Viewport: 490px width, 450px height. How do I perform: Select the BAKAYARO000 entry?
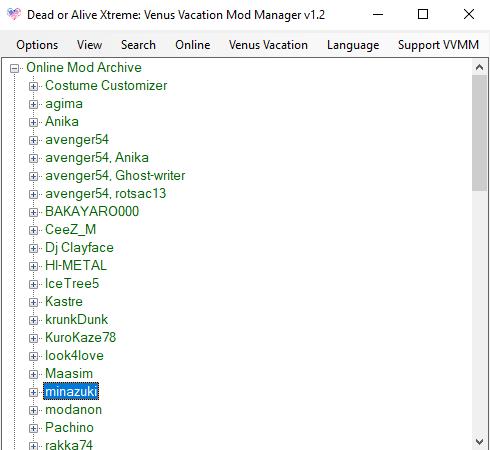click(x=92, y=212)
